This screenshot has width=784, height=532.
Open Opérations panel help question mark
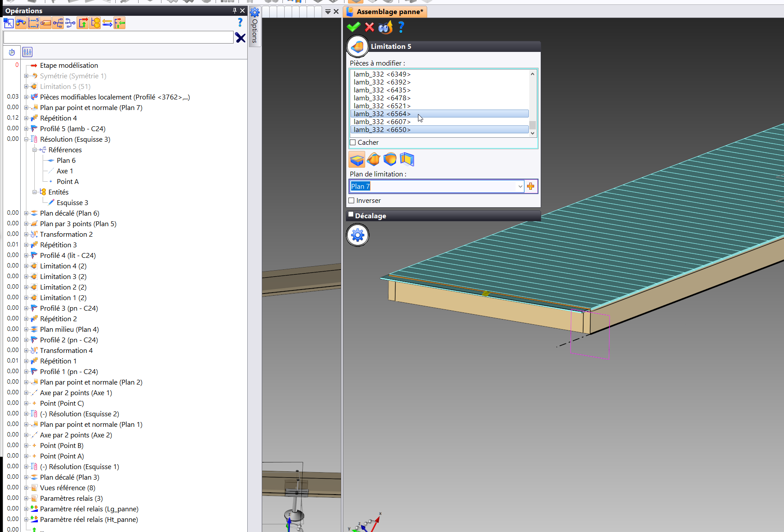240,22
